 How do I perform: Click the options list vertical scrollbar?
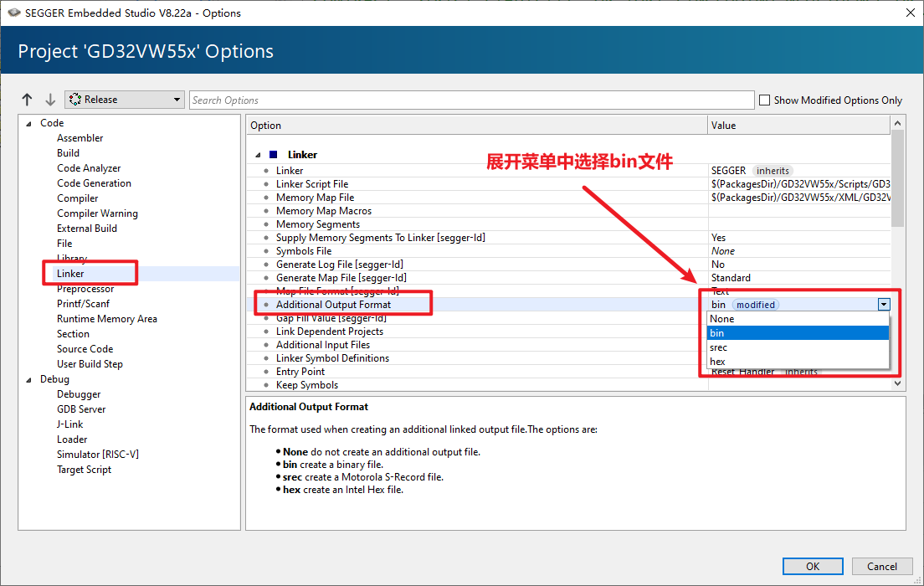(897, 180)
